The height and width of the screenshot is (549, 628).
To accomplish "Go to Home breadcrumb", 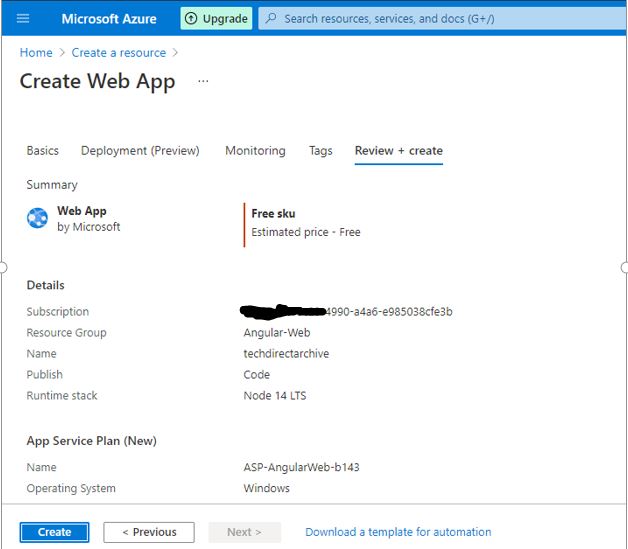I will tap(36, 52).
